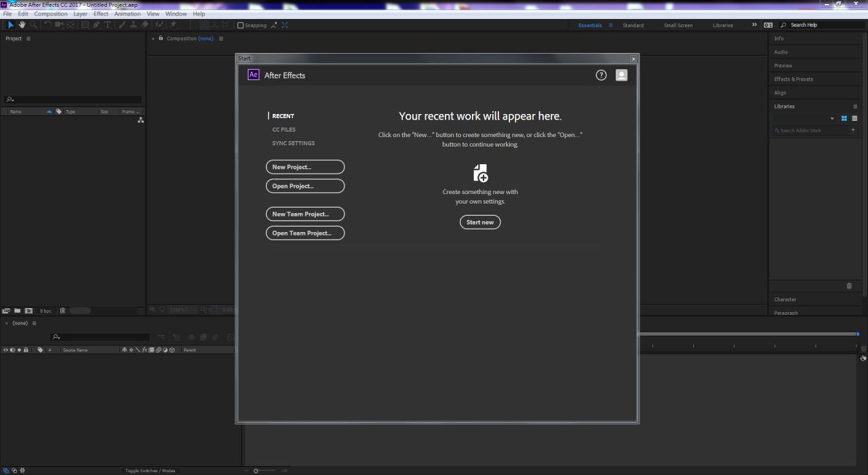Toggle the timeline solo column

click(19, 350)
